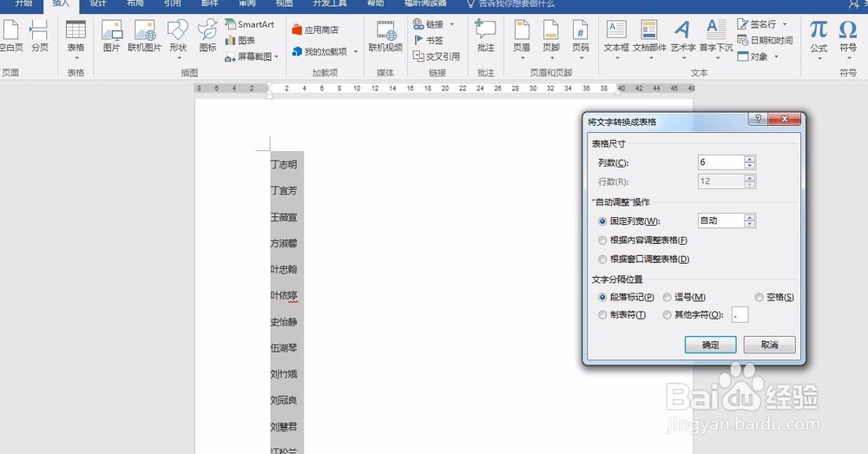Image resolution: width=868 pixels, height=454 pixels.
Task: Open the Icons (图标) library
Action: 207,36
